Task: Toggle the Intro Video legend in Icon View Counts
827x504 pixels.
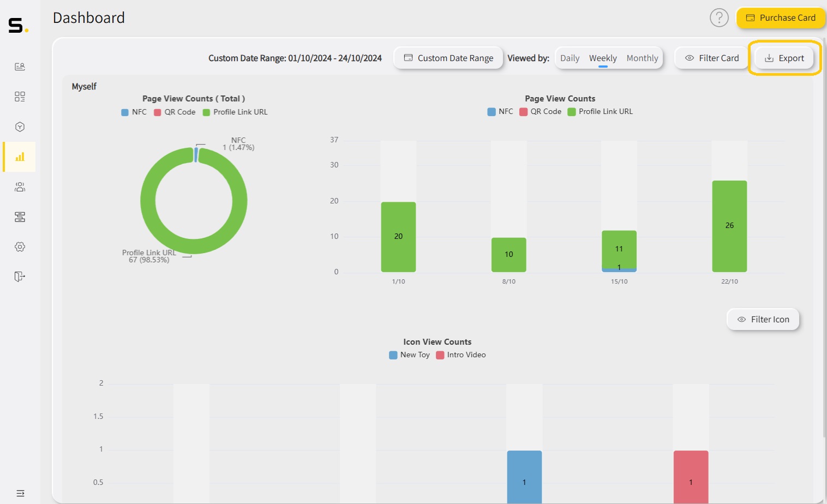Action: (461, 355)
